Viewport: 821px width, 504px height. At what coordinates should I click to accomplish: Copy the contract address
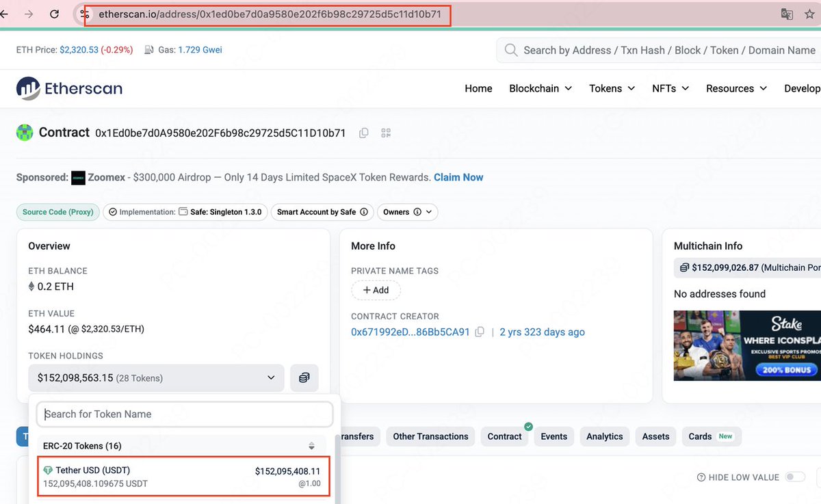click(364, 133)
